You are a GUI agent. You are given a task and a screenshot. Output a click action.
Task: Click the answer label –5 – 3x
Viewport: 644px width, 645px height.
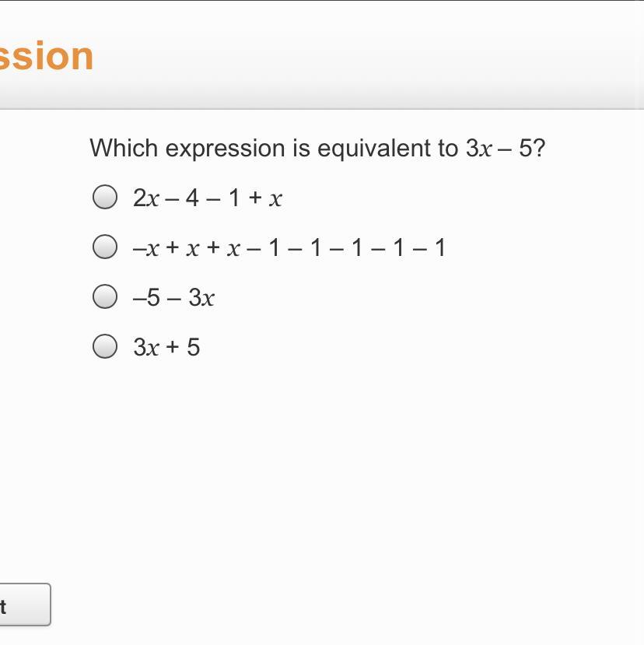(173, 297)
